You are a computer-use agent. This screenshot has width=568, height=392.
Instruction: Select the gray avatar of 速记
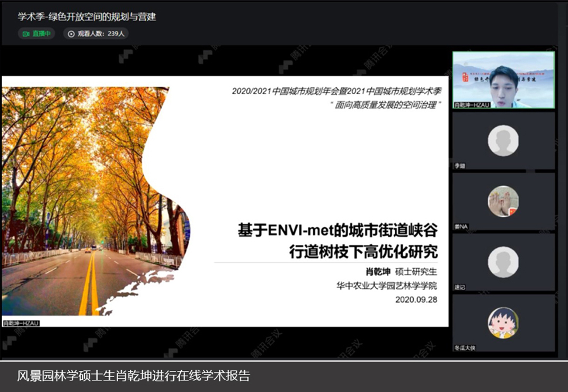point(503,262)
